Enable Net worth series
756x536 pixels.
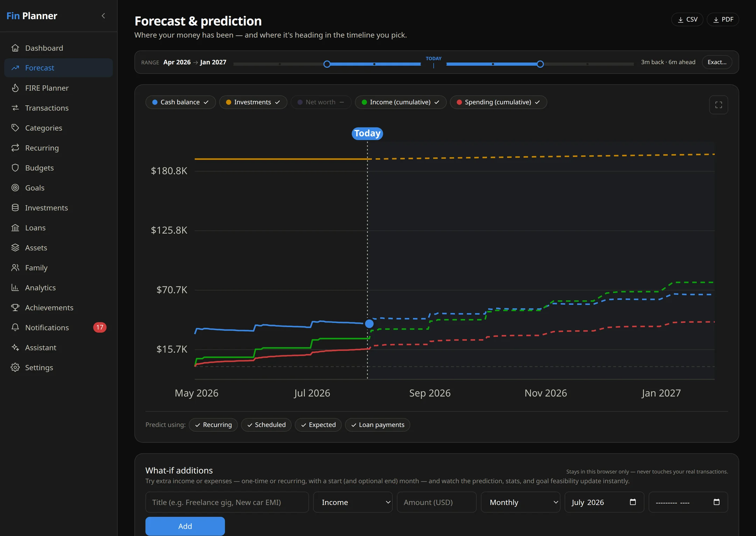321,102
